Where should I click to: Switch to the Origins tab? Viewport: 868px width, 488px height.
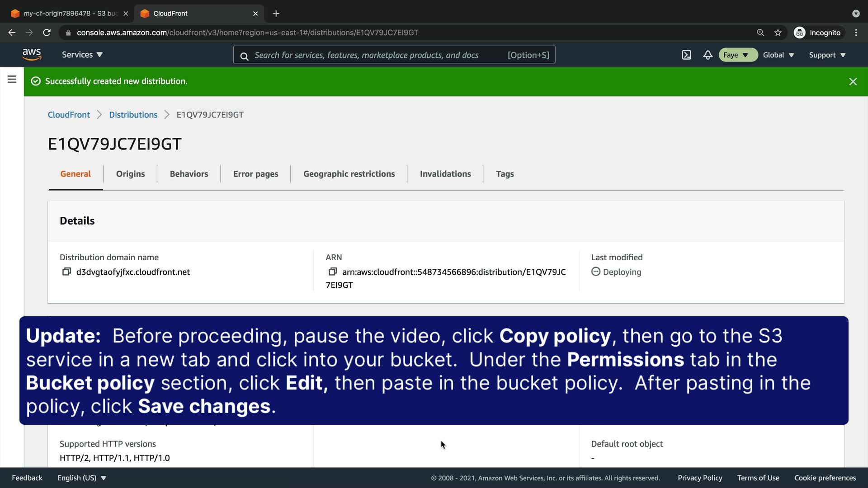(x=130, y=174)
